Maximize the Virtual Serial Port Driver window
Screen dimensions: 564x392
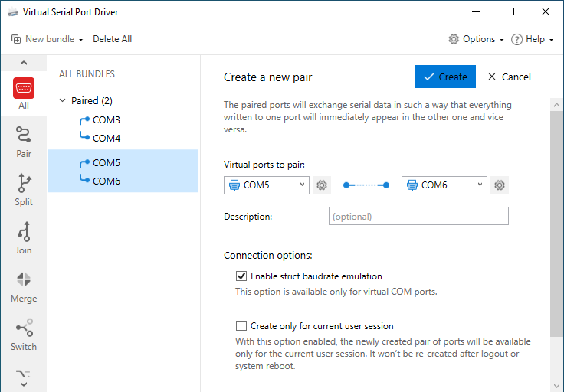tap(510, 11)
